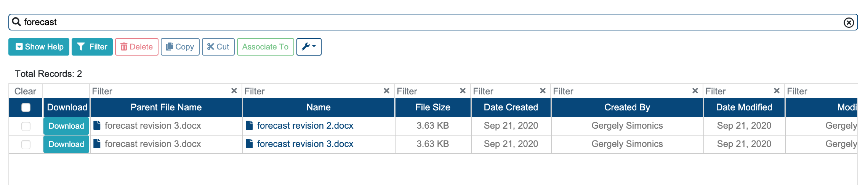Clear the search box text with X icon
Screen dimensions: 868x185
click(x=849, y=22)
